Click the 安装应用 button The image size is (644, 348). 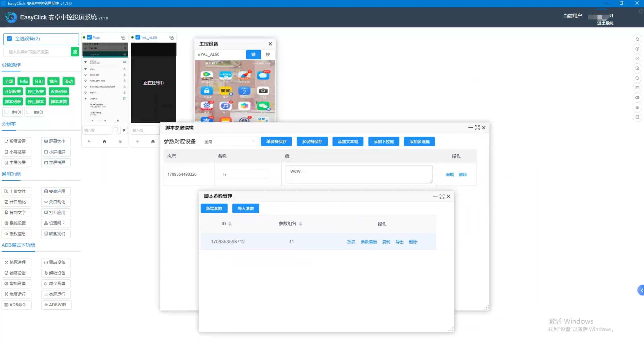pyautogui.click(x=56, y=191)
